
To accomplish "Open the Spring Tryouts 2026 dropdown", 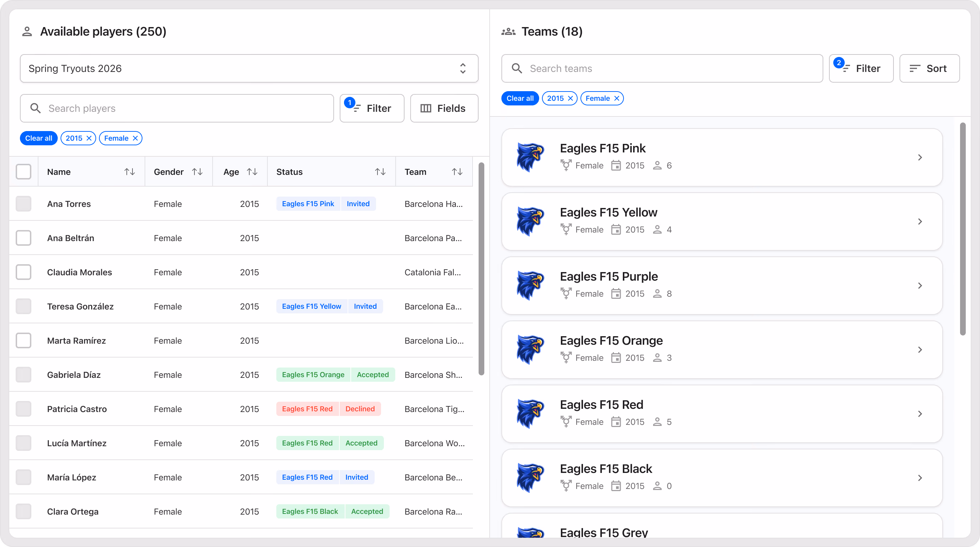I will point(249,68).
